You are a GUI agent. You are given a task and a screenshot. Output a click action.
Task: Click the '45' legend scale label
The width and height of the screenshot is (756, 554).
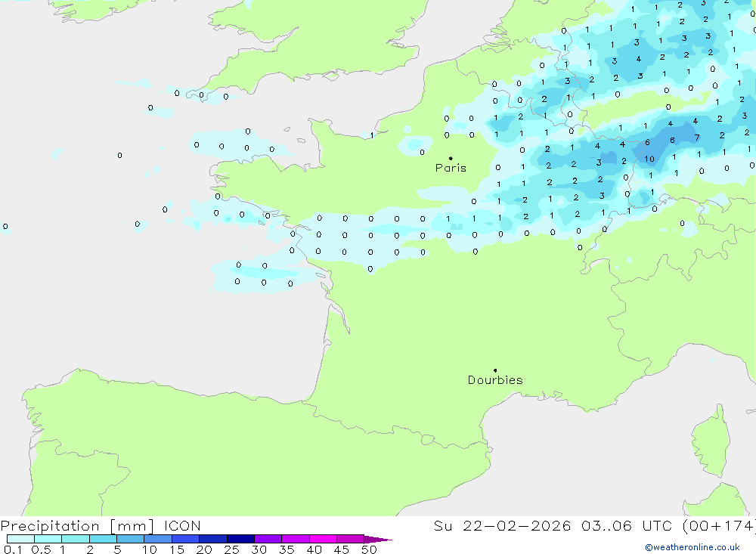[x=342, y=549]
